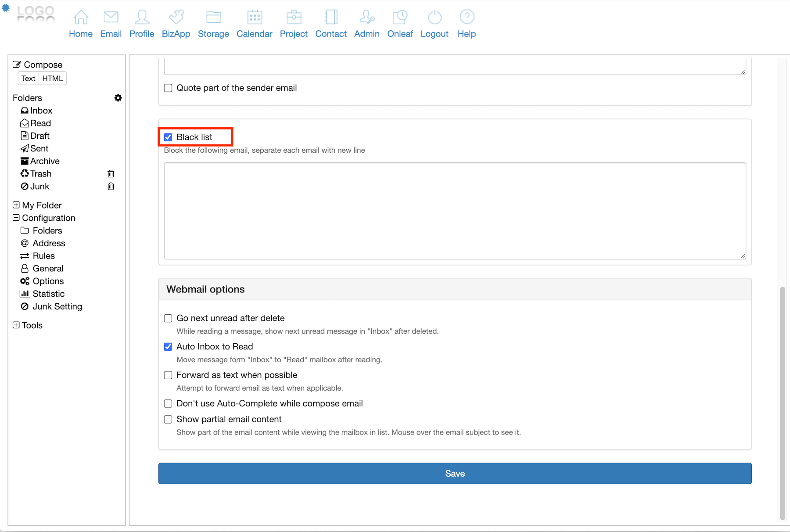Open the Calendar icon in top navigation
This screenshot has height=532, width=790.
(x=255, y=18)
